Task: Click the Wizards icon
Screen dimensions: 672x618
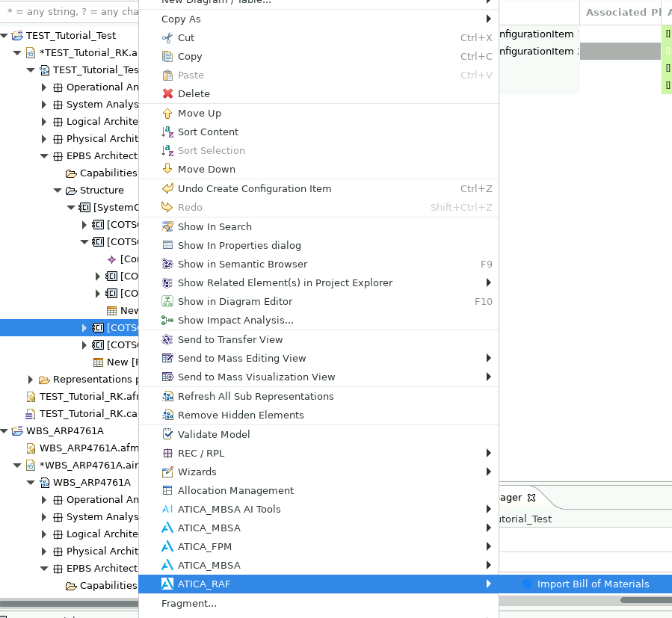Action: coord(167,472)
